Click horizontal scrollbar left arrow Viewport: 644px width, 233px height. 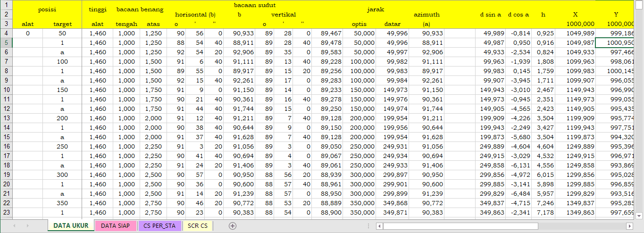[x=379, y=226]
